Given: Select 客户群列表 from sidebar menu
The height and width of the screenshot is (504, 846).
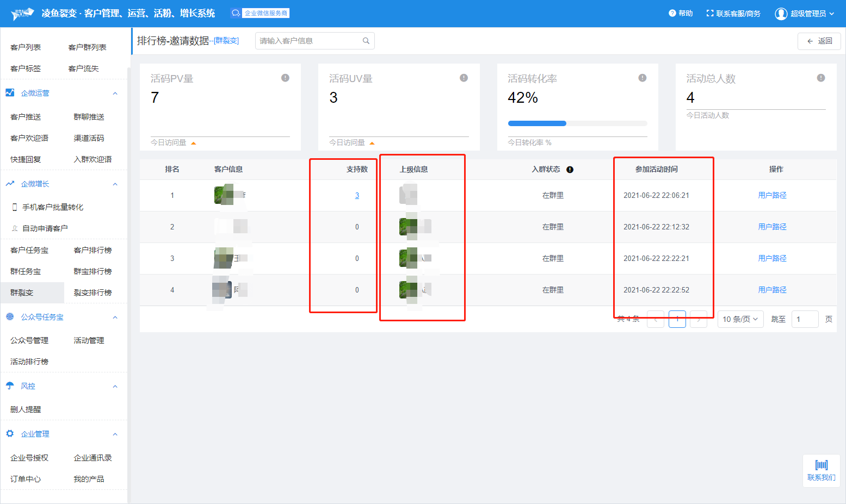Looking at the screenshot, I should (87, 47).
